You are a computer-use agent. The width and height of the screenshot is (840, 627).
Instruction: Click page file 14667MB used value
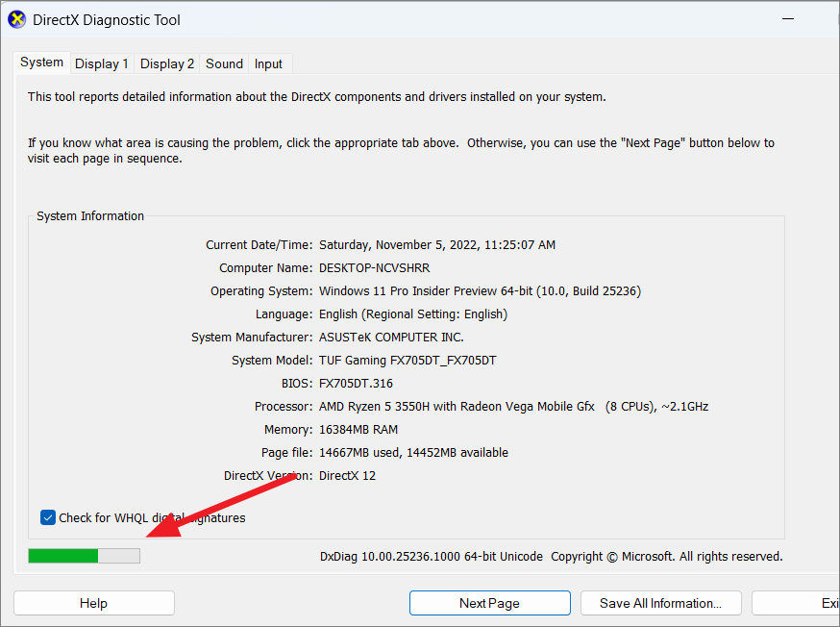(x=413, y=452)
